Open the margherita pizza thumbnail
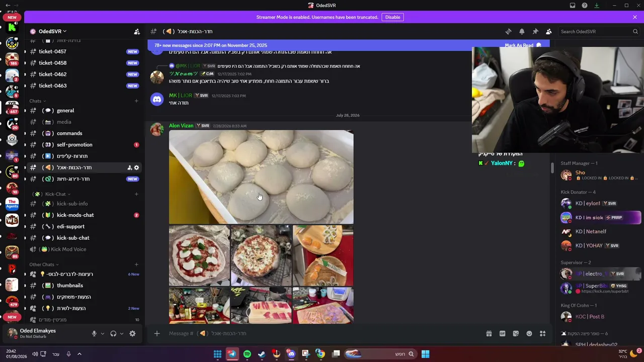Image resolution: width=644 pixels, height=362 pixels. point(199,255)
